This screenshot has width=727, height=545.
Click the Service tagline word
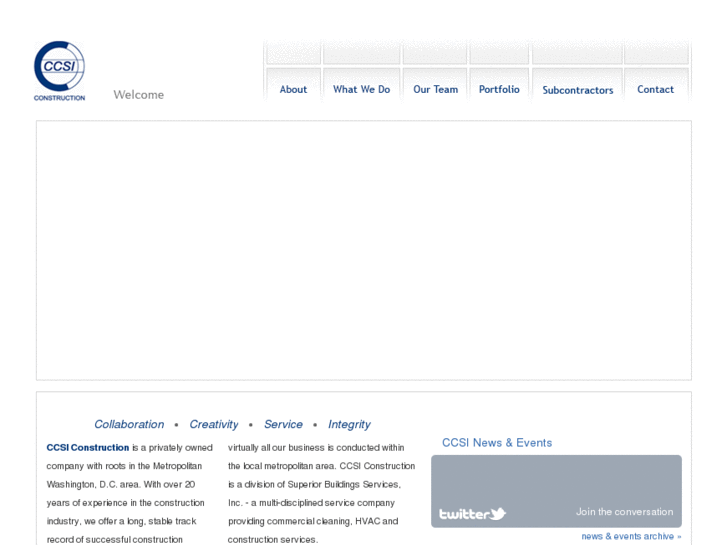click(283, 424)
